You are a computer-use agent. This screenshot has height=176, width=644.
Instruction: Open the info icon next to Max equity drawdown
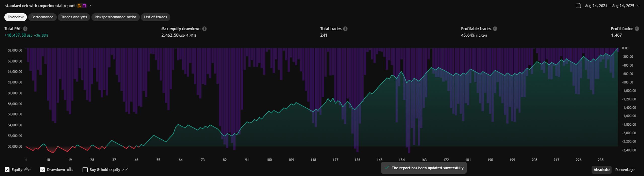(x=204, y=29)
